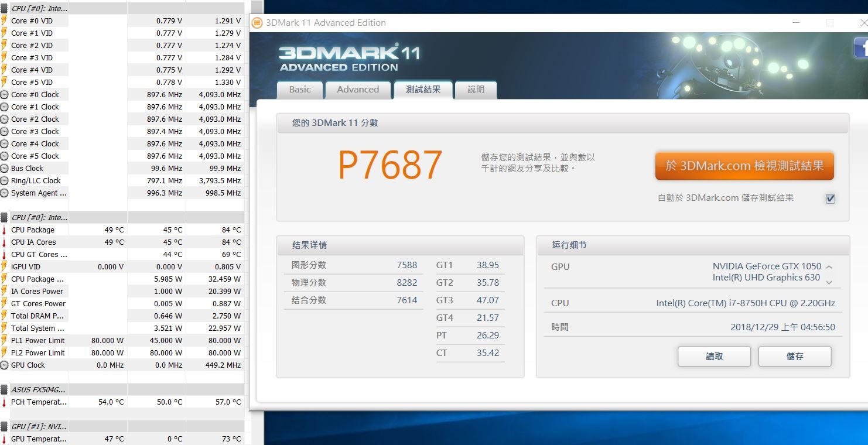
Task: Toggle 自動於 3DMark.com 儲存測試結果 checkbox
Action: [x=830, y=198]
